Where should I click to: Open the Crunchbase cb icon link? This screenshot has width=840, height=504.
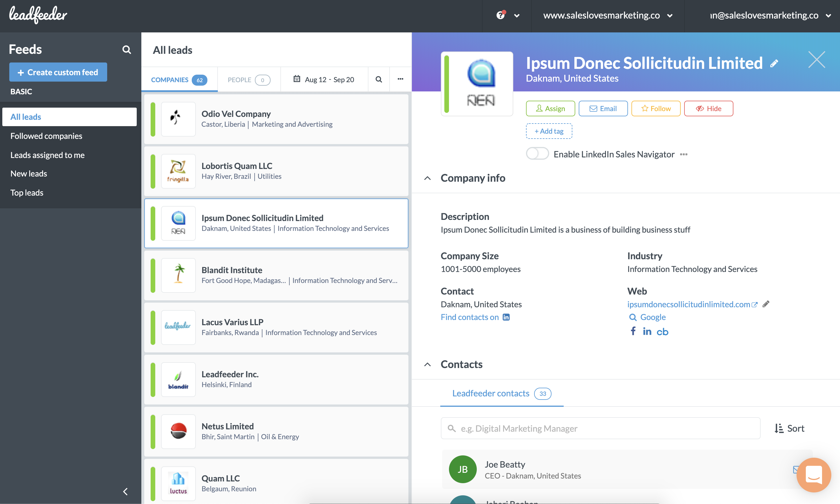[662, 332]
